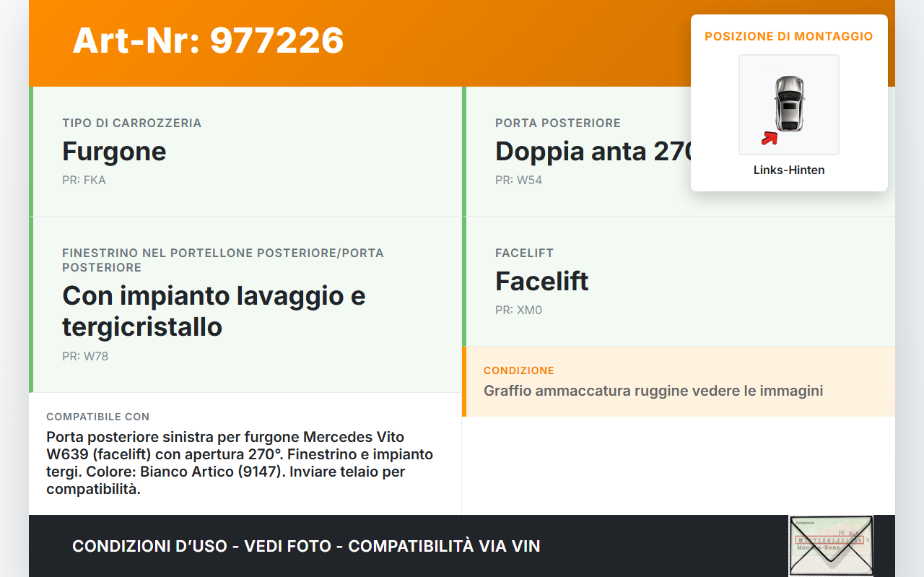Click PR: FKA code text
924x577 pixels.
[x=84, y=180]
